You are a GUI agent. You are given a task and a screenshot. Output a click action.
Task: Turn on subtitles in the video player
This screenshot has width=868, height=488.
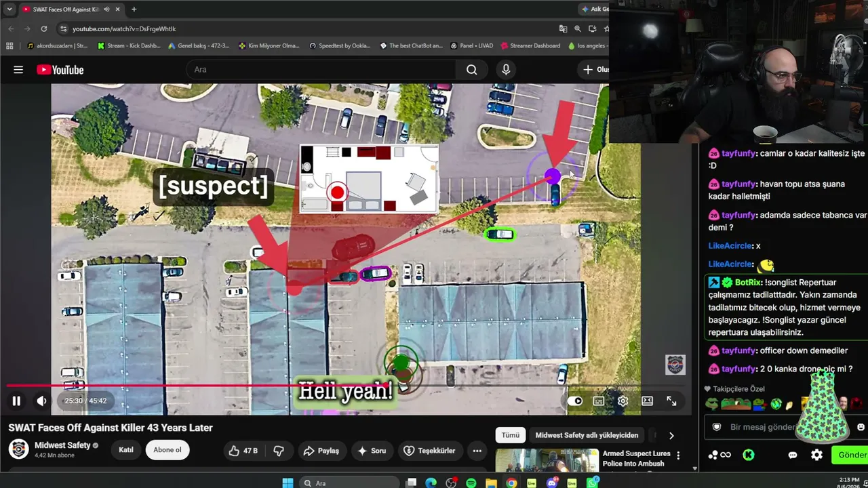[x=599, y=401]
